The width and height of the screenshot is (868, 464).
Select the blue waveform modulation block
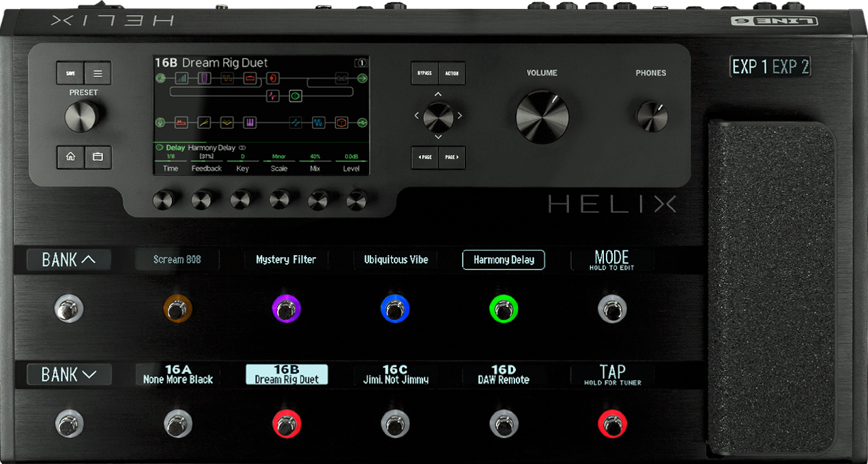click(319, 123)
